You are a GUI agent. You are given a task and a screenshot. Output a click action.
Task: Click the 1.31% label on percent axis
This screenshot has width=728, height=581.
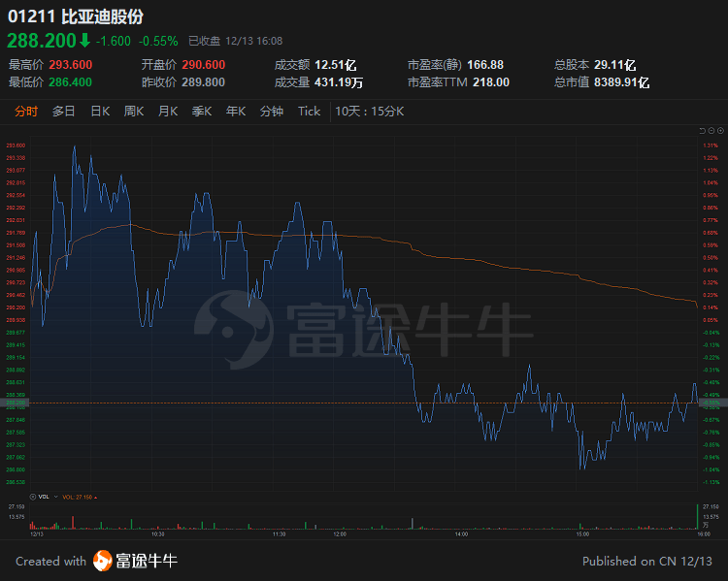[711, 145]
